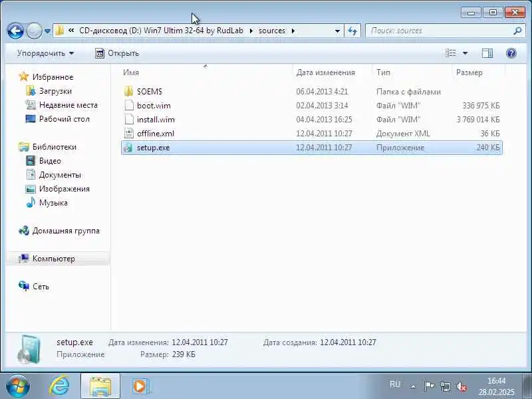Screen dimensions: 532x399
Task: Click the file name install.wim
Action: point(156,120)
